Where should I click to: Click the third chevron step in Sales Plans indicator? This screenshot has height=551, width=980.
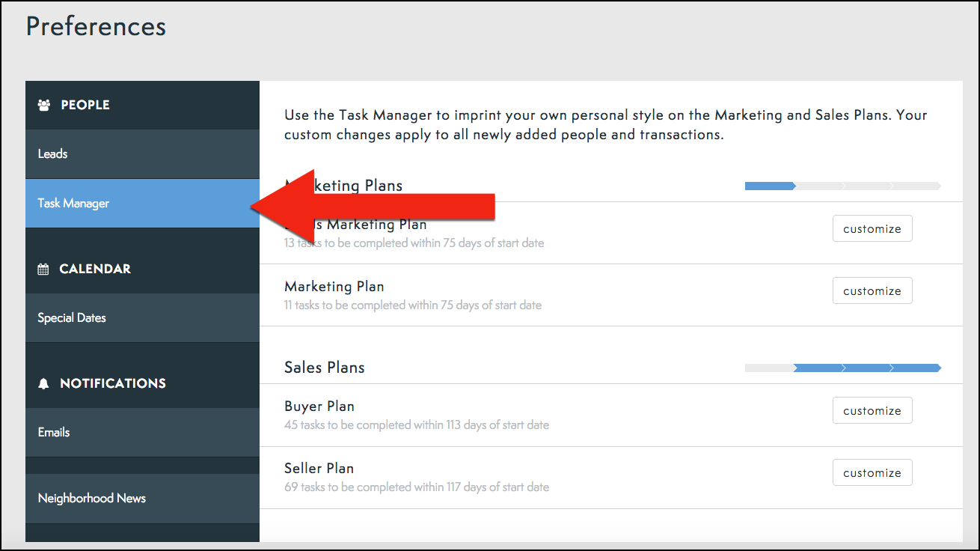coord(868,368)
